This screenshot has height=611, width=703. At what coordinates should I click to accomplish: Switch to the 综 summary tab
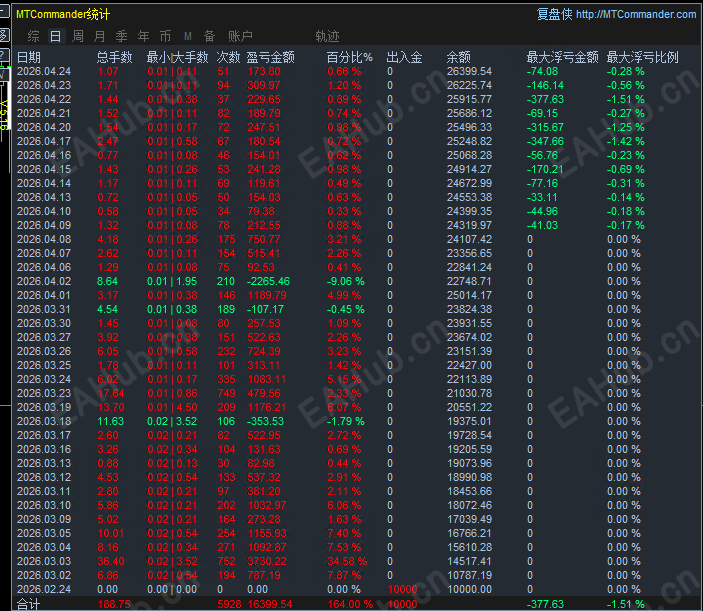(x=34, y=36)
